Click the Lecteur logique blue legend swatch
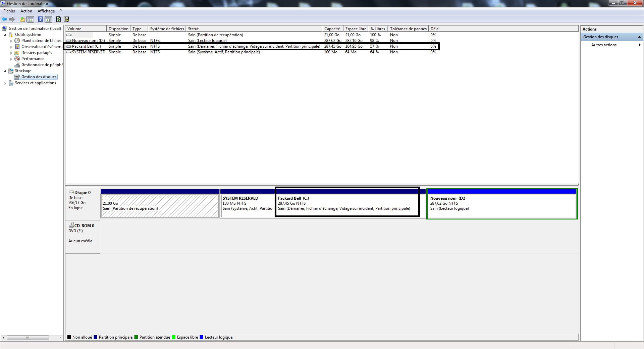Screen dimensions: 644x349 pyautogui.click(x=202, y=337)
